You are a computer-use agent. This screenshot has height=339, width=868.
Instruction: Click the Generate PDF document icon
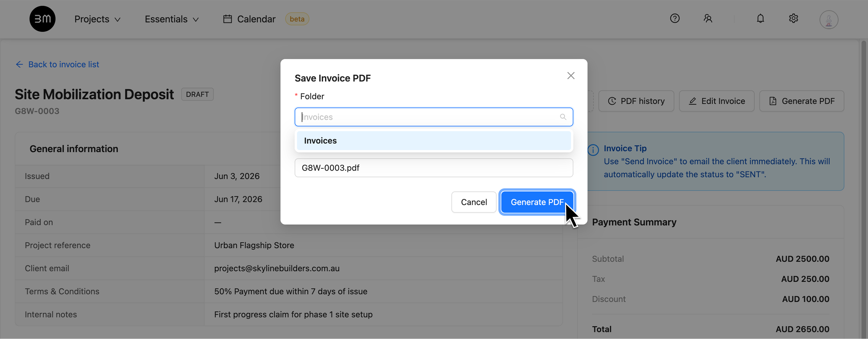(x=773, y=101)
